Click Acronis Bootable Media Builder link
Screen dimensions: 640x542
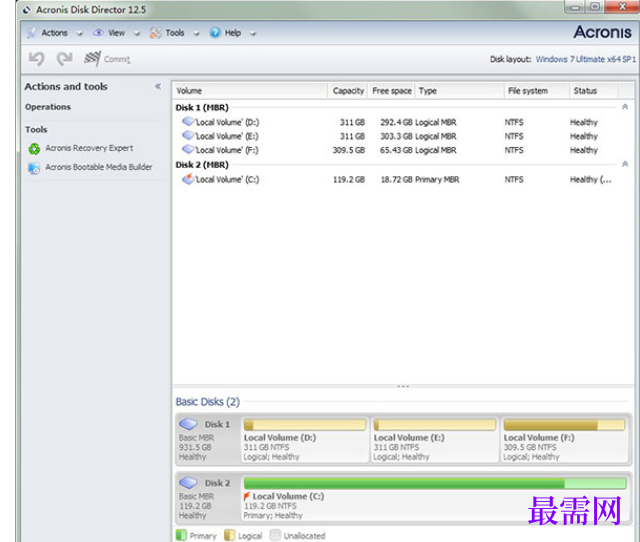pyautogui.click(x=99, y=167)
